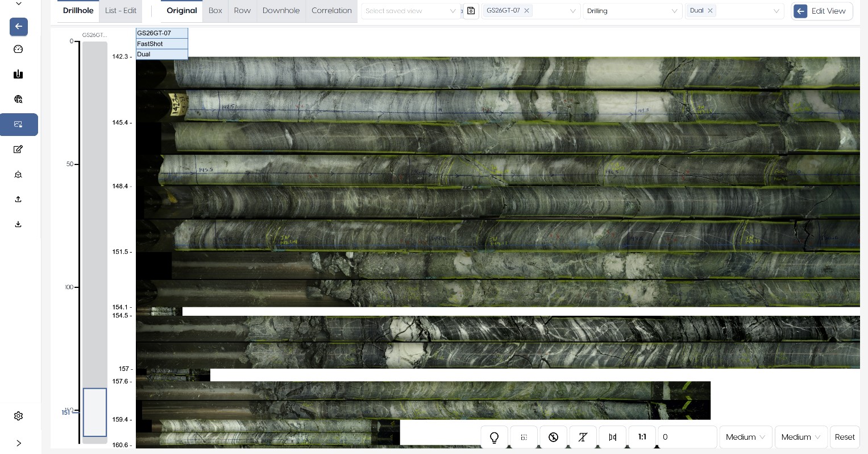Open the edit pencil icon in the sidebar
The height and width of the screenshot is (454, 868).
click(x=18, y=149)
